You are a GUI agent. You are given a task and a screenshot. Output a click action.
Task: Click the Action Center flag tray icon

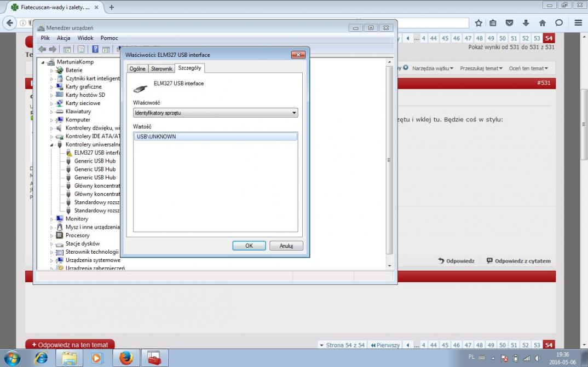click(504, 358)
